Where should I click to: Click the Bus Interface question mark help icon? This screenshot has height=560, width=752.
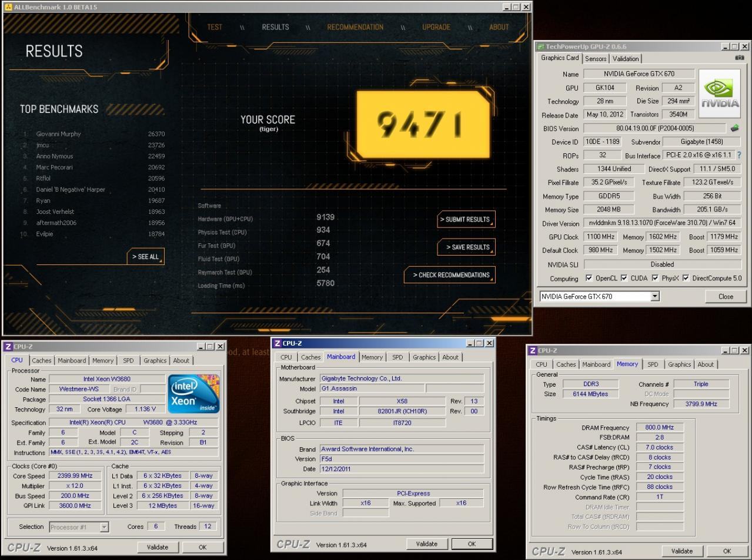(x=739, y=155)
